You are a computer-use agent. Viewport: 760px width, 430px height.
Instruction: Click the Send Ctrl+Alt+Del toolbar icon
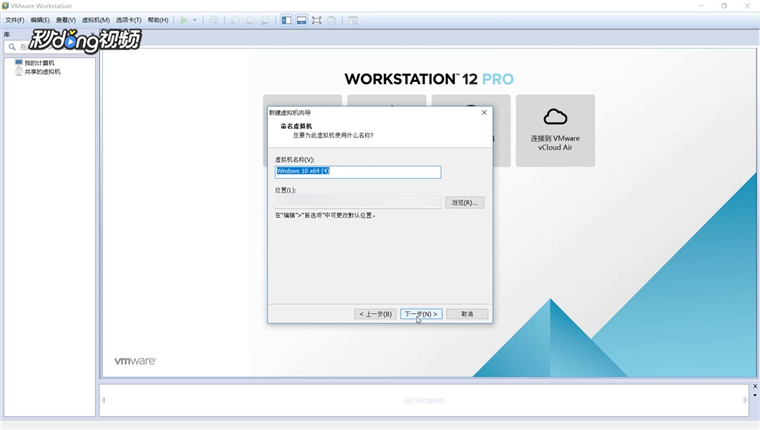pyautogui.click(x=214, y=20)
